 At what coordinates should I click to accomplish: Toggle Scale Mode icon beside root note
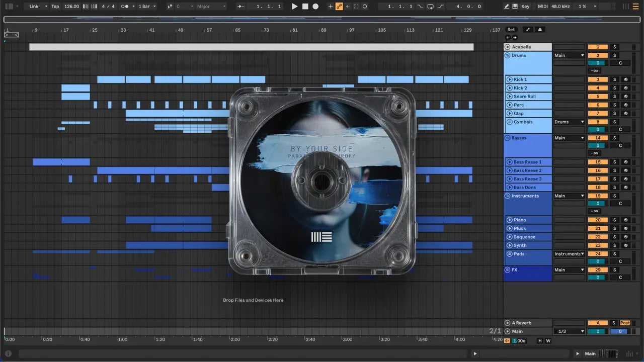point(169,7)
